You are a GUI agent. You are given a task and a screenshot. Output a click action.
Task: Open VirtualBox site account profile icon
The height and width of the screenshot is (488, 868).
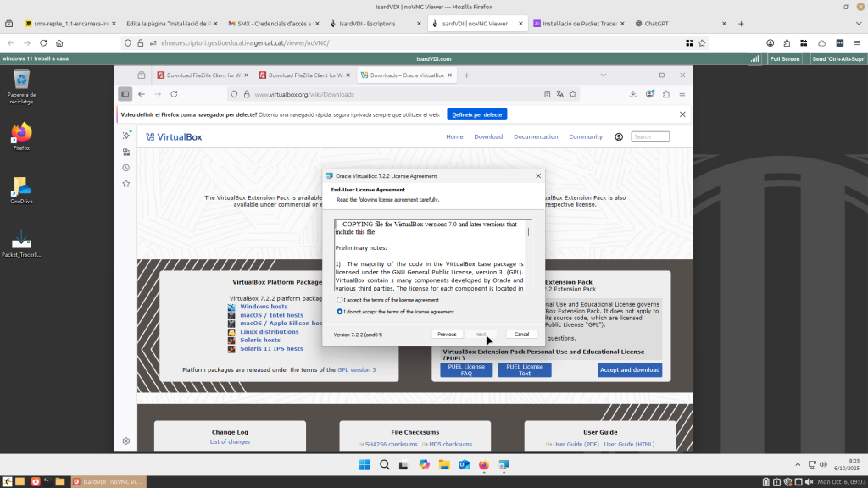(x=619, y=136)
